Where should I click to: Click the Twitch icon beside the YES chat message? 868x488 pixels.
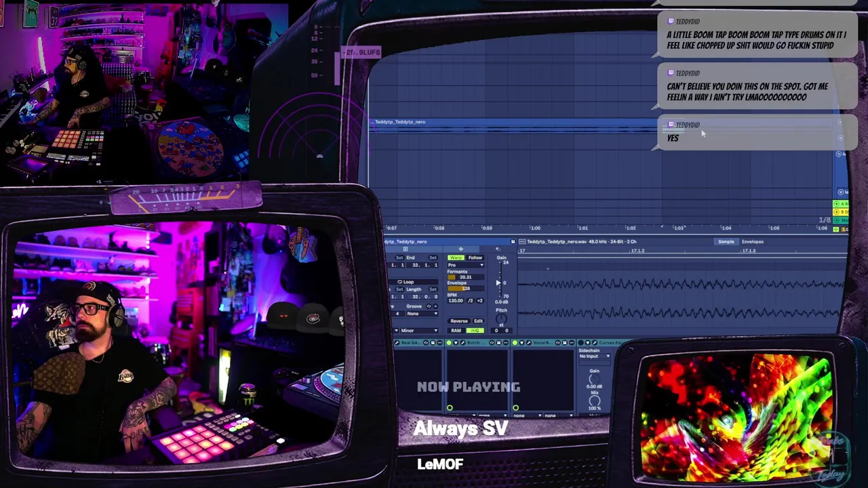671,125
